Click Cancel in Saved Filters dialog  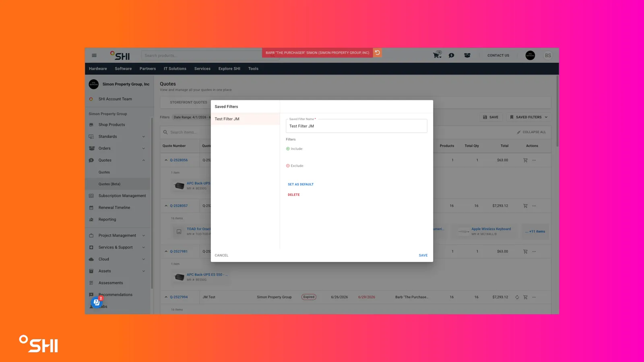pos(221,255)
